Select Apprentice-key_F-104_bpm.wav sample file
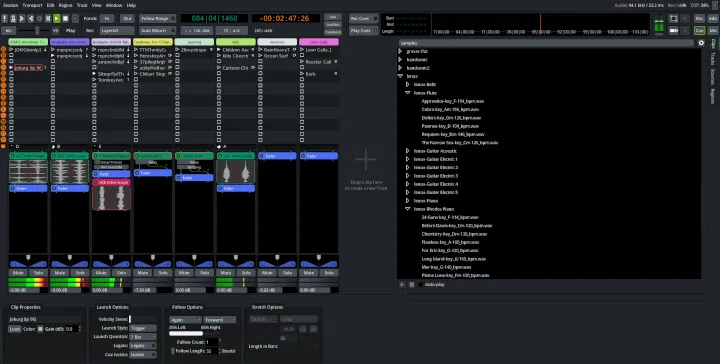Viewport: 720px width, 364px height. pos(453,101)
